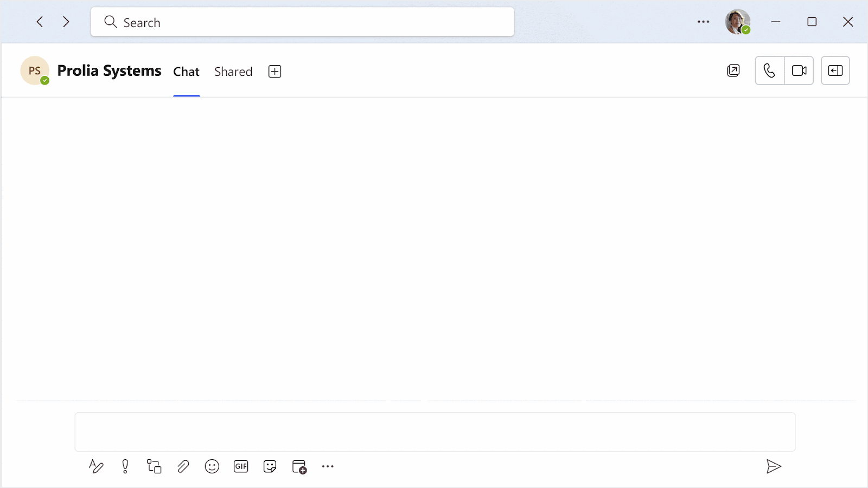
Task: Open the emoji picker
Action: coord(212,466)
